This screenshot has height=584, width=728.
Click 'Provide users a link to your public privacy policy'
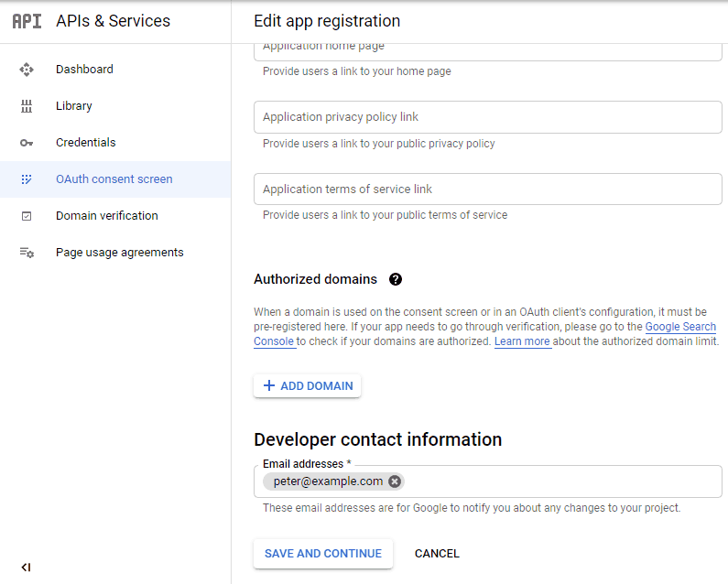point(379,144)
